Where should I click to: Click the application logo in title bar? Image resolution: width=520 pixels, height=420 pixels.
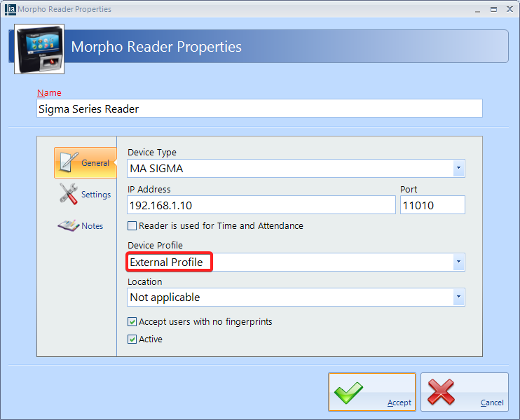coord(11,9)
